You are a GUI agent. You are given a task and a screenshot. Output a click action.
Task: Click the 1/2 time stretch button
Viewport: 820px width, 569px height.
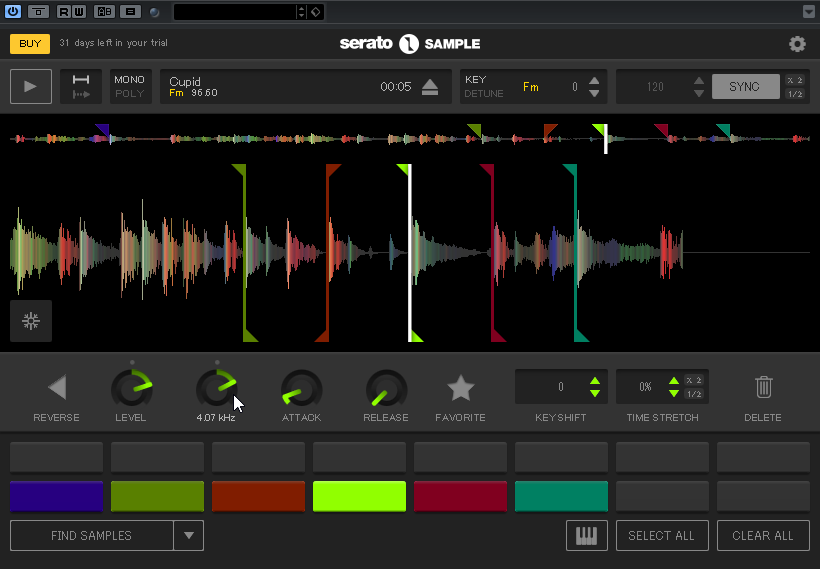click(694, 394)
